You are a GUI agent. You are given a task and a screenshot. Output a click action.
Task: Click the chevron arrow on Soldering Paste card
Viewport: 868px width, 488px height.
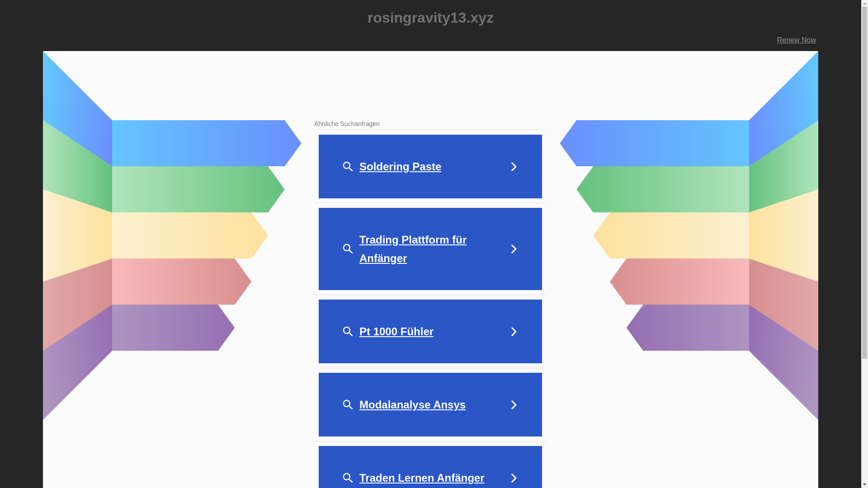point(514,167)
